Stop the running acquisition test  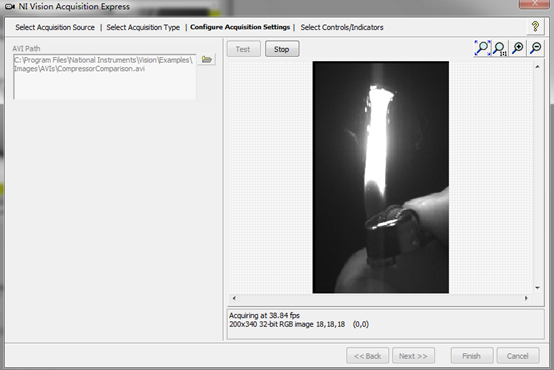[x=282, y=49]
